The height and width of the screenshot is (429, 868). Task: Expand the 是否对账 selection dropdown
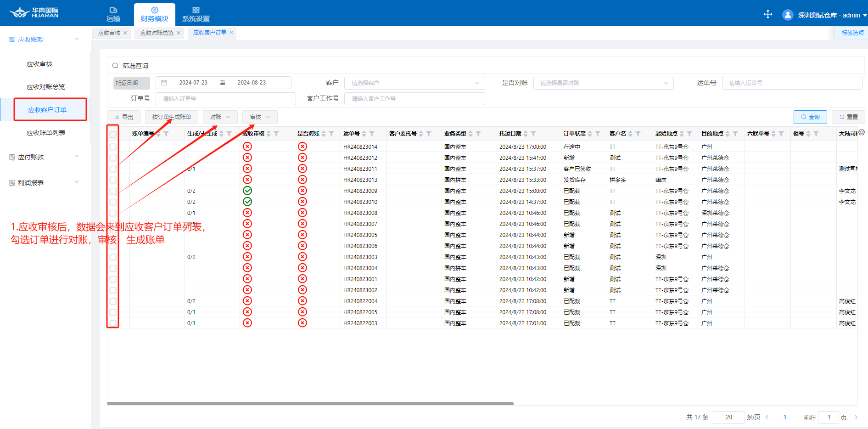click(x=603, y=83)
